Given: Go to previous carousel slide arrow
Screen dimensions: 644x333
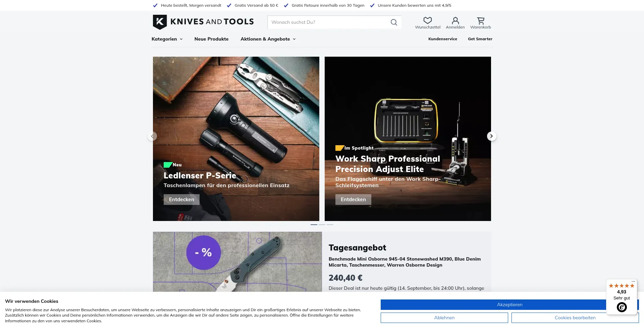Looking at the screenshot, I should 152,136.
